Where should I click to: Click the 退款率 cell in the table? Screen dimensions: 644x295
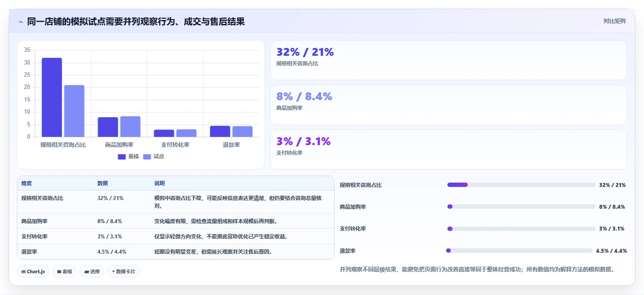29,252
